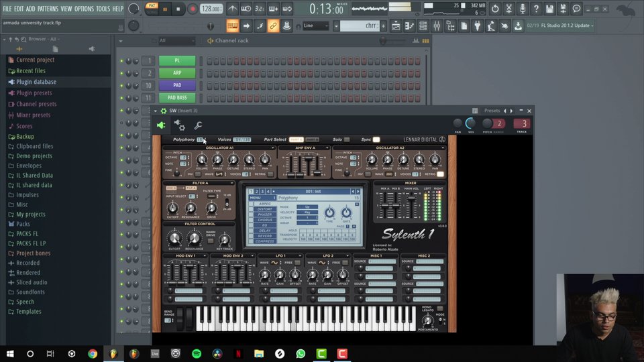This screenshot has height=362, width=644.
Task: Open the EDIT menu
Action: click(x=19, y=9)
